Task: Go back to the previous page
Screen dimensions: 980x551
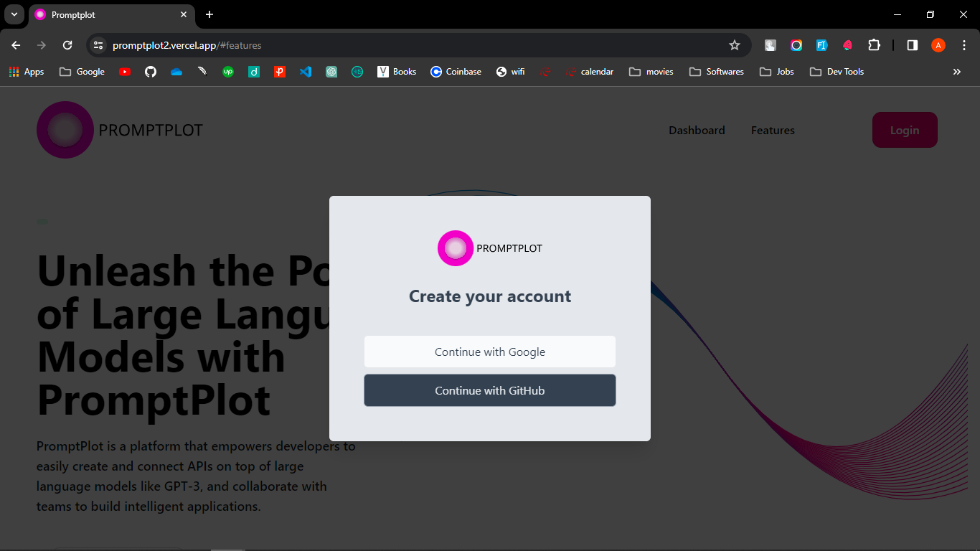Action: 16,45
